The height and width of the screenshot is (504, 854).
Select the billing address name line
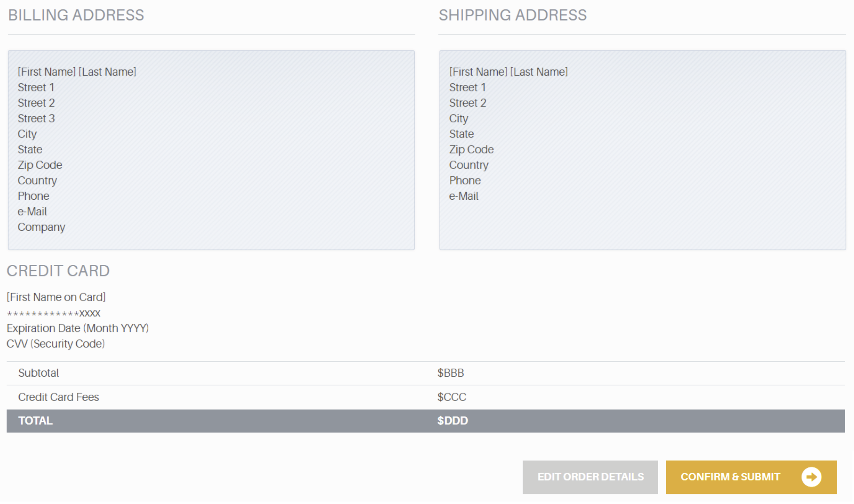[77, 72]
